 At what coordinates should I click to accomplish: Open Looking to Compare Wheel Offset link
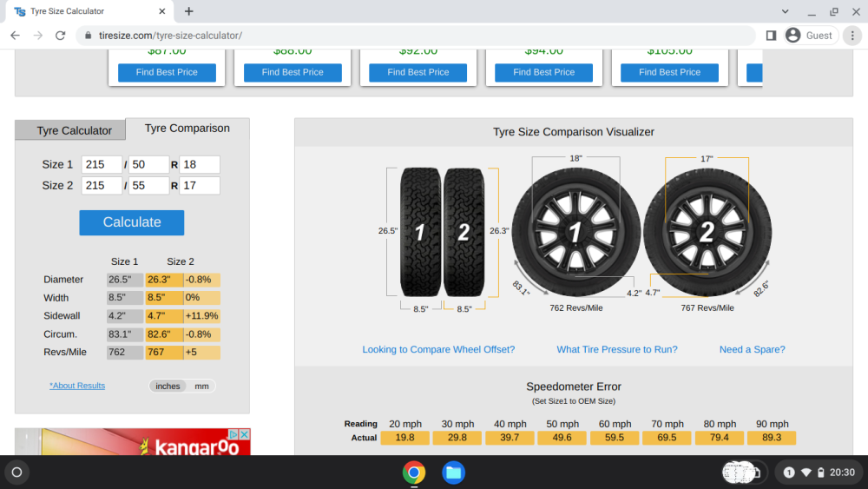pos(438,349)
